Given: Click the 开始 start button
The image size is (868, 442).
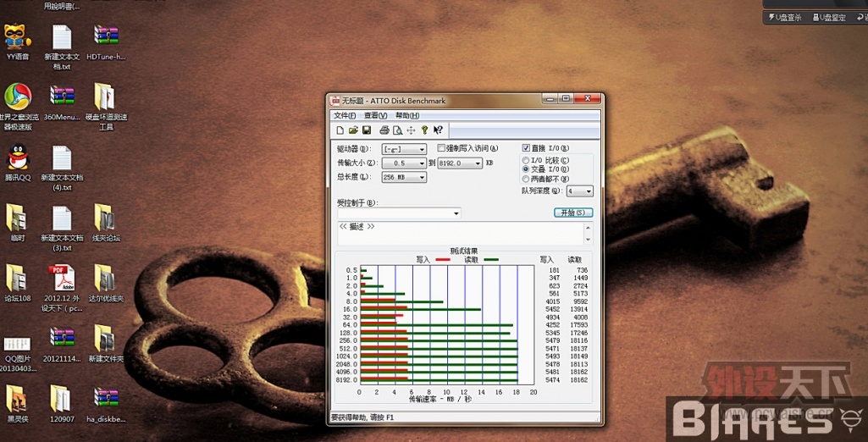Looking at the screenshot, I should [573, 213].
